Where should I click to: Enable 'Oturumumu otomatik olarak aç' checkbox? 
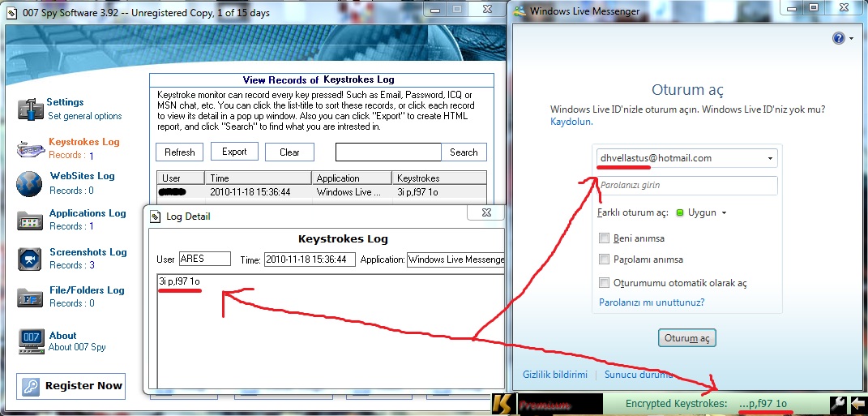tap(604, 283)
